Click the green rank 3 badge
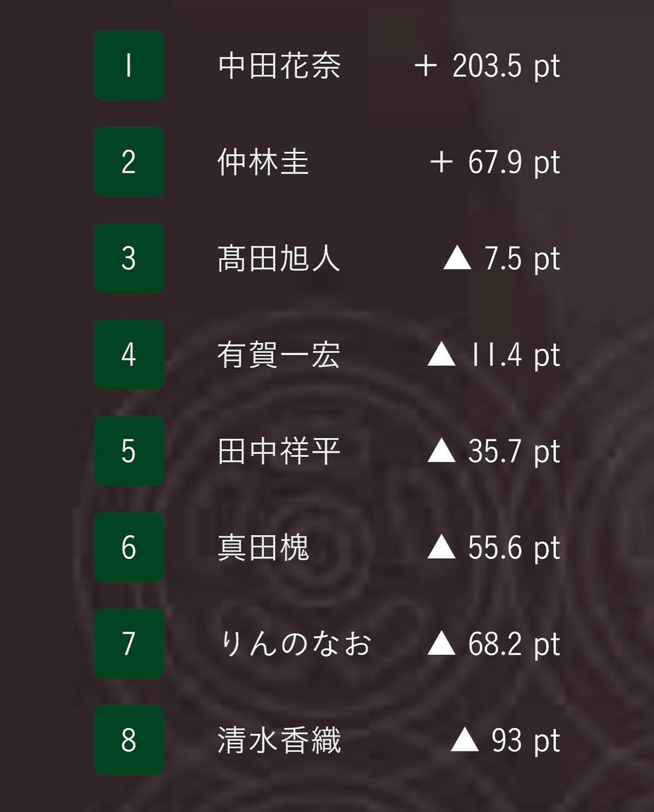Screen dimensions: 654x812 (x=129, y=258)
